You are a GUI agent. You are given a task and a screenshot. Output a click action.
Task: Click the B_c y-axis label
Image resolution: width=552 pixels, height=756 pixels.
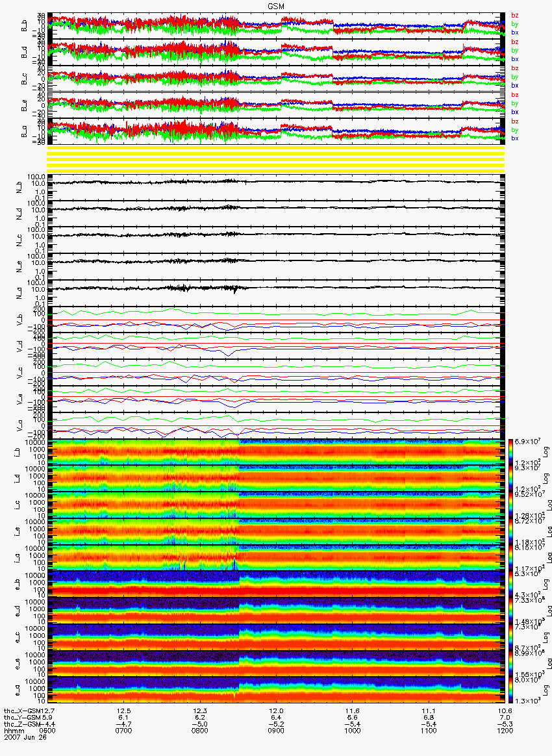24,78
